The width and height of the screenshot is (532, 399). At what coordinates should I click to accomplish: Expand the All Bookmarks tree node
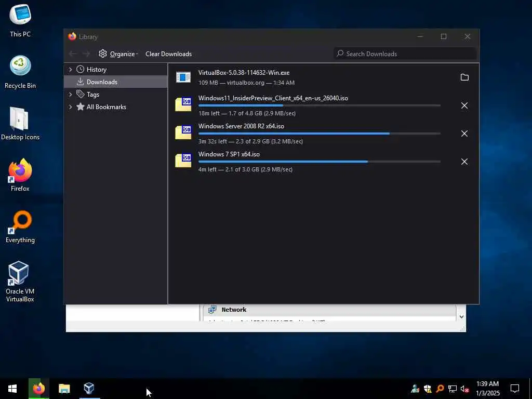click(x=70, y=107)
